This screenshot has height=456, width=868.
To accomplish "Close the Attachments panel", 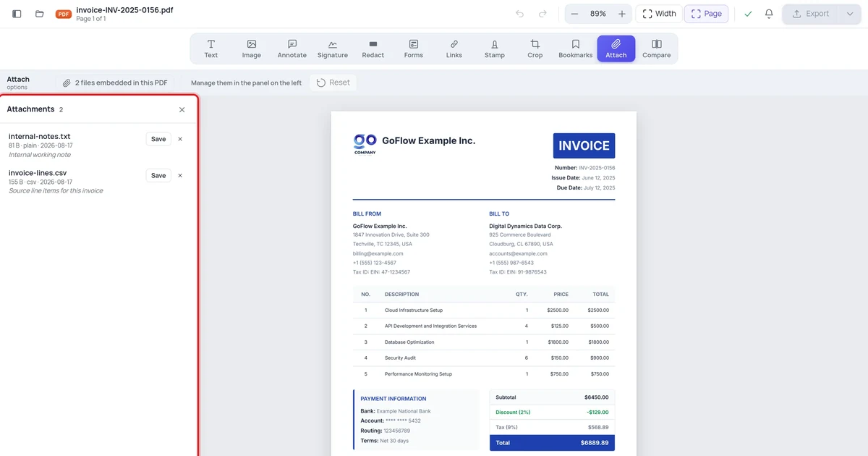I will coord(182,110).
